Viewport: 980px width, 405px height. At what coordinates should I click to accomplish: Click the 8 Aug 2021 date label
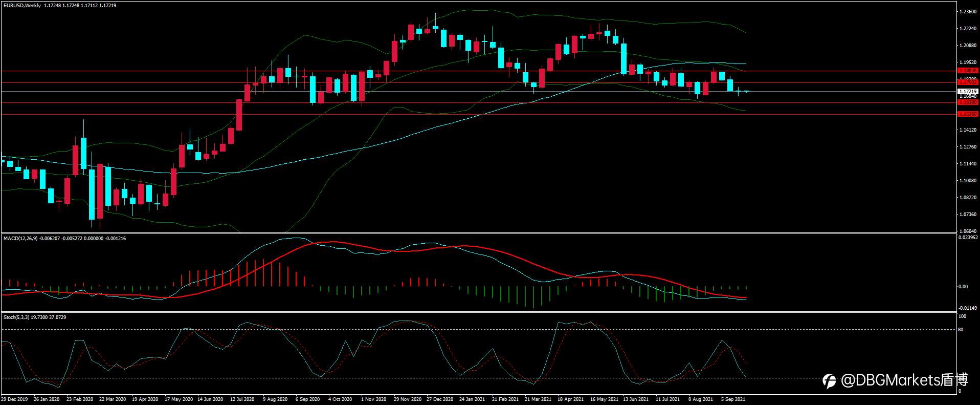tap(701, 399)
